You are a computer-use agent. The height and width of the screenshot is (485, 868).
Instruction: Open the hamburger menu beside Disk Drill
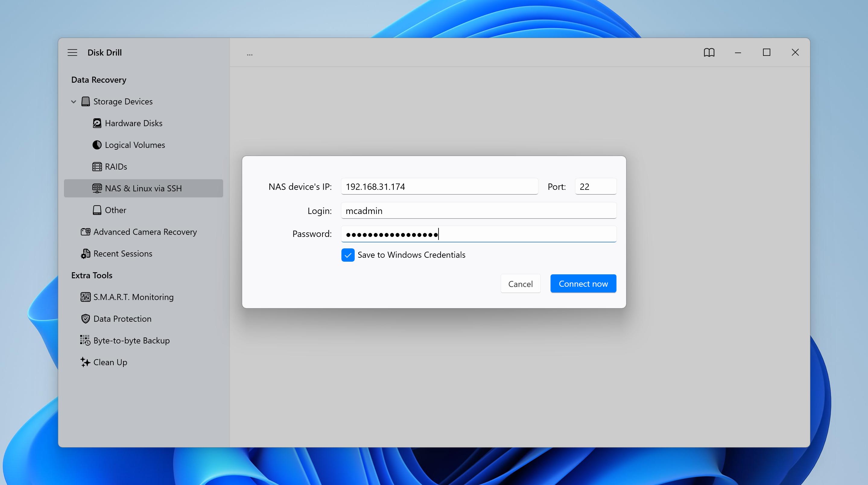(72, 53)
